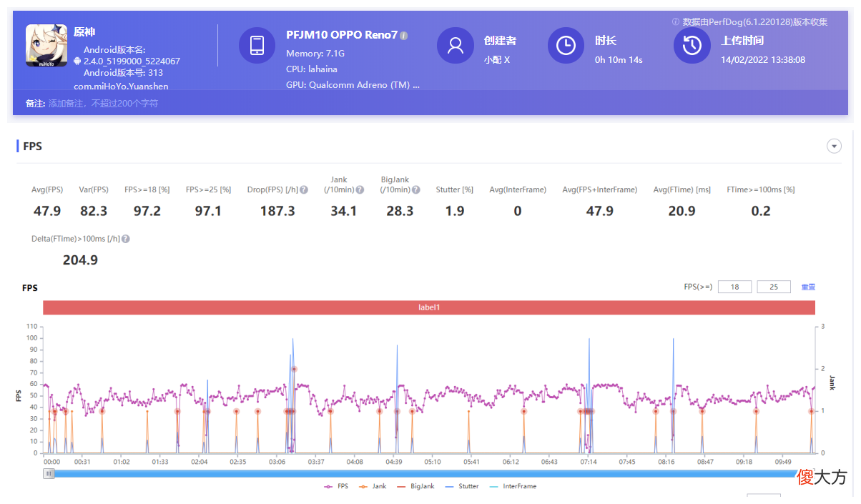861x504 pixels.
Task: Click the creator user icon
Action: pyautogui.click(x=455, y=46)
